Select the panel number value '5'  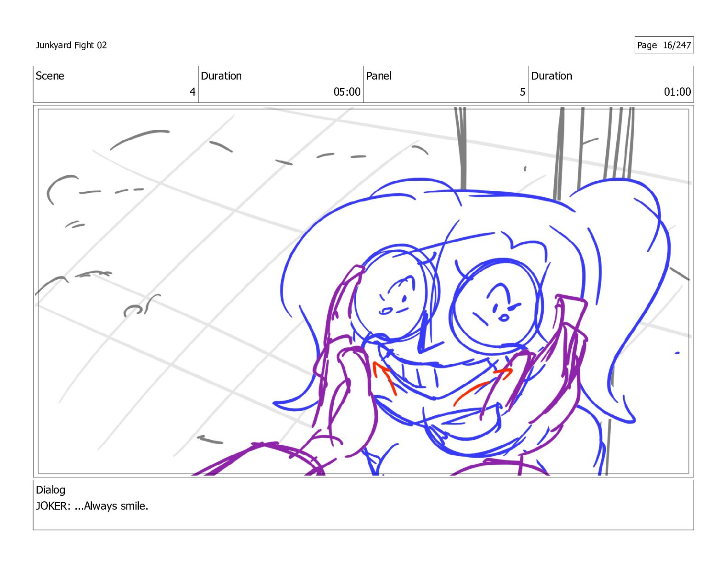(523, 92)
